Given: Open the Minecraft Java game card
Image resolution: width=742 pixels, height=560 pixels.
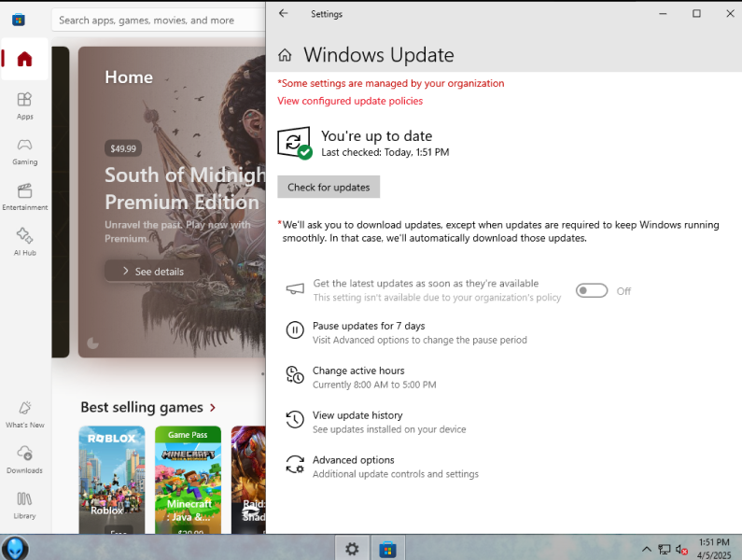Looking at the screenshot, I should [x=188, y=480].
